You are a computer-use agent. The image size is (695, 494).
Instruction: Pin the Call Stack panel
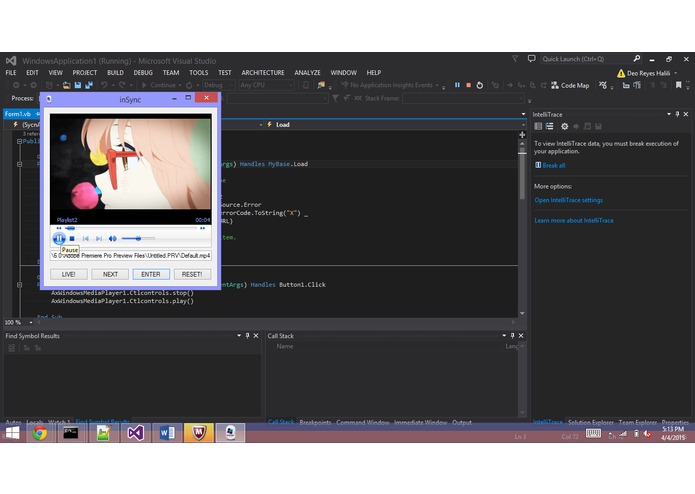(512, 336)
